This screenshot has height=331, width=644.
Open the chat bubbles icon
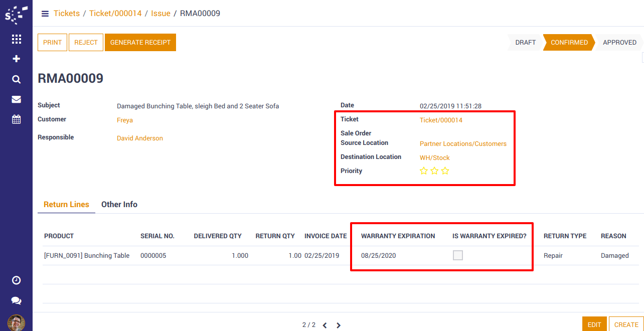pos(16,300)
